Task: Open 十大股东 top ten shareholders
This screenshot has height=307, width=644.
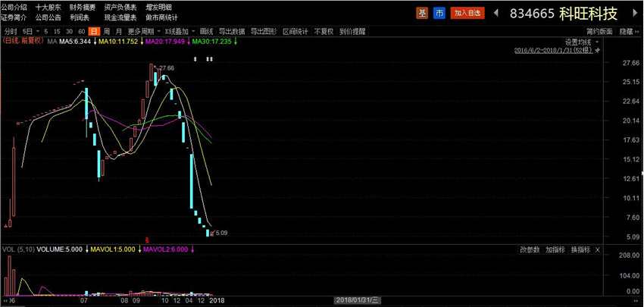Action: pyautogui.click(x=48, y=7)
